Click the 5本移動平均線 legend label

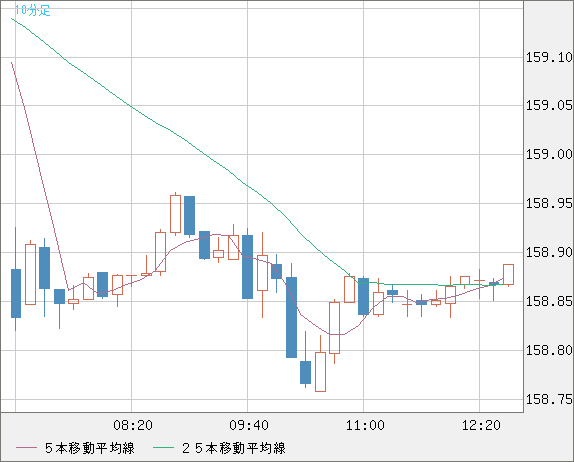point(90,448)
